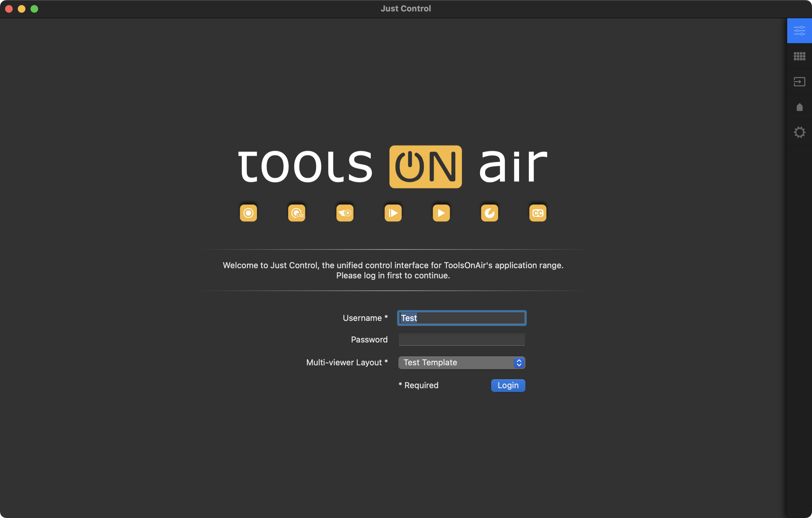812x518 pixels.
Task: Close the Just Control window
Action: 9,9
